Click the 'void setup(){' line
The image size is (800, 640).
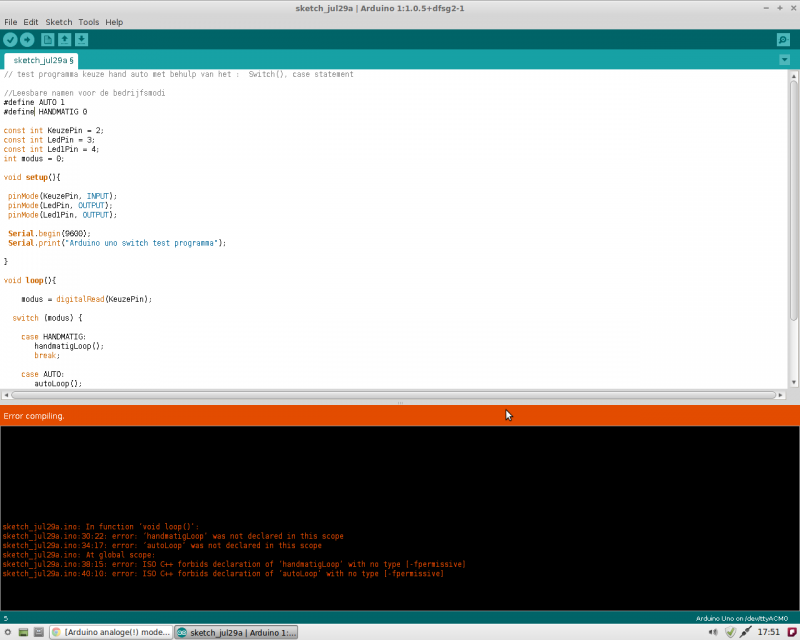point(32,178)
